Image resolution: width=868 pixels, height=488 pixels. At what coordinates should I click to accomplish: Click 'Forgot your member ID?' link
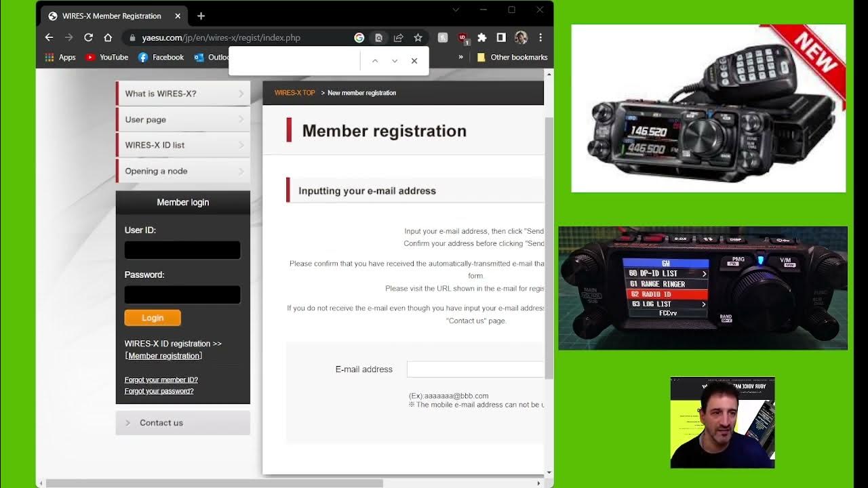(x=161, y=380)
